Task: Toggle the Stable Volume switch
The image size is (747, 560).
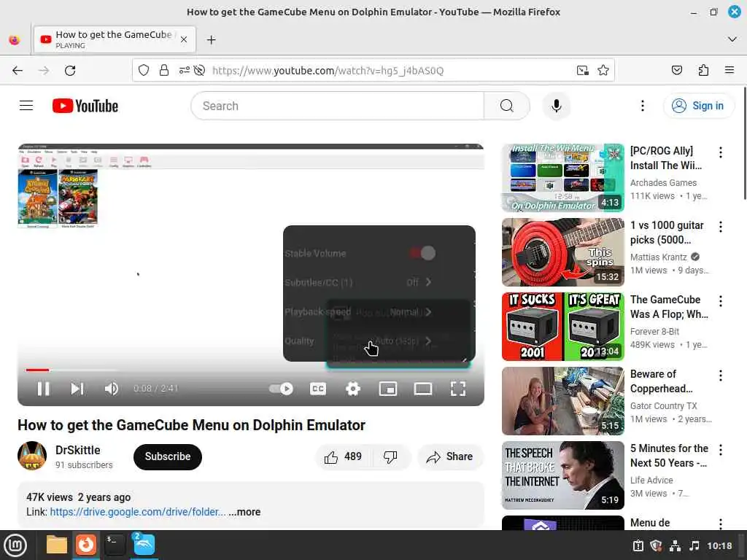Action: click(422, 253)
